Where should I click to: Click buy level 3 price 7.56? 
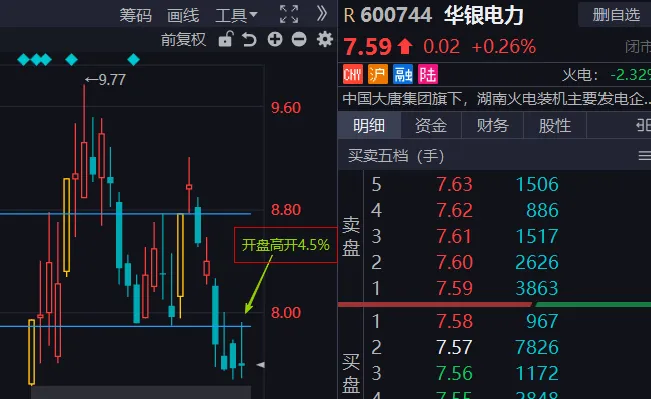[x=454, y=374]
